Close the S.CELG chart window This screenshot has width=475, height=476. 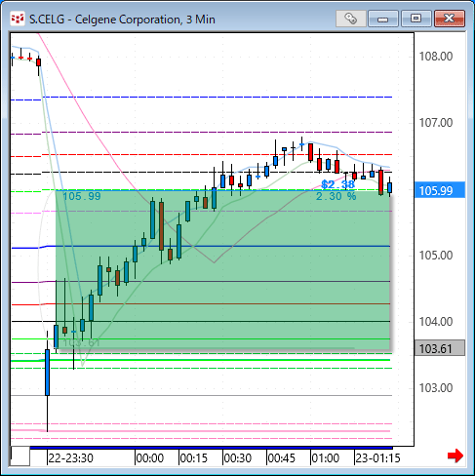coord(450,19)
